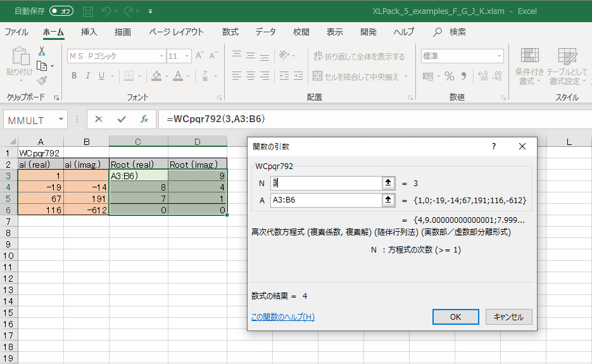Collapse dialog using N field range selector
Screen dimensions: 592x364
point(387,183)
